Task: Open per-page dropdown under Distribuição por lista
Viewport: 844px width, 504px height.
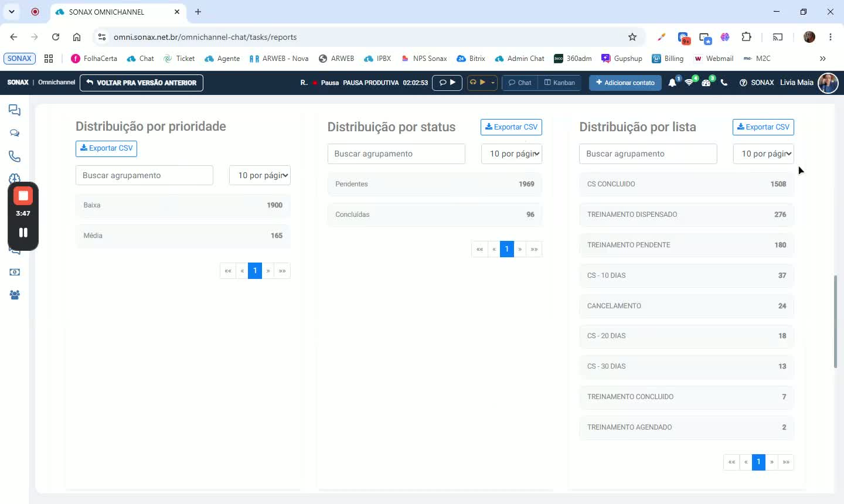Action: pos(764,154)
